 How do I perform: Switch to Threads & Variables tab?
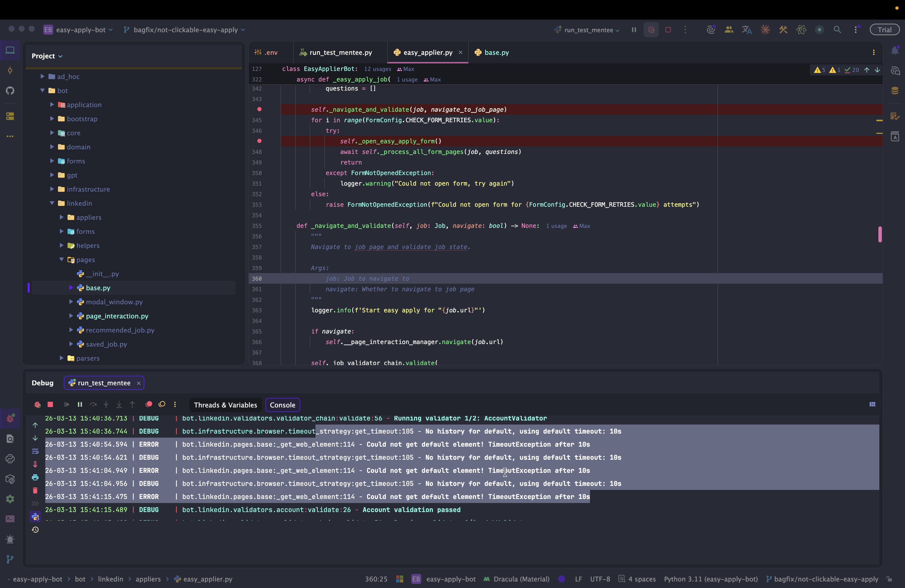225,405
